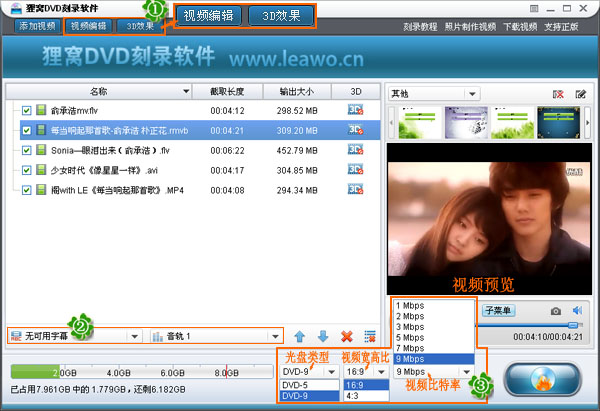Image resolution: width=600 pixels, height=411 pixels.
Task: Toggle the checkbox for the Sonia .flv file
Action: tap(27, 150)
